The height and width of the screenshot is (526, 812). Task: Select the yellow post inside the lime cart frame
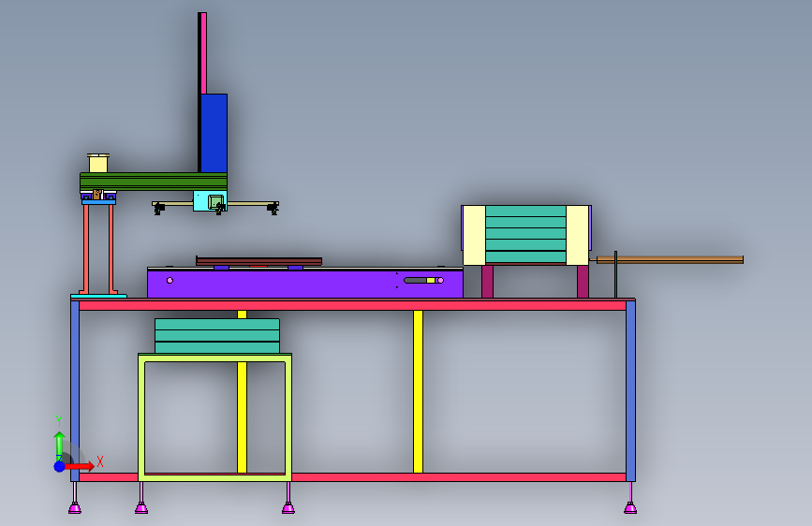[x=242, y=416]
